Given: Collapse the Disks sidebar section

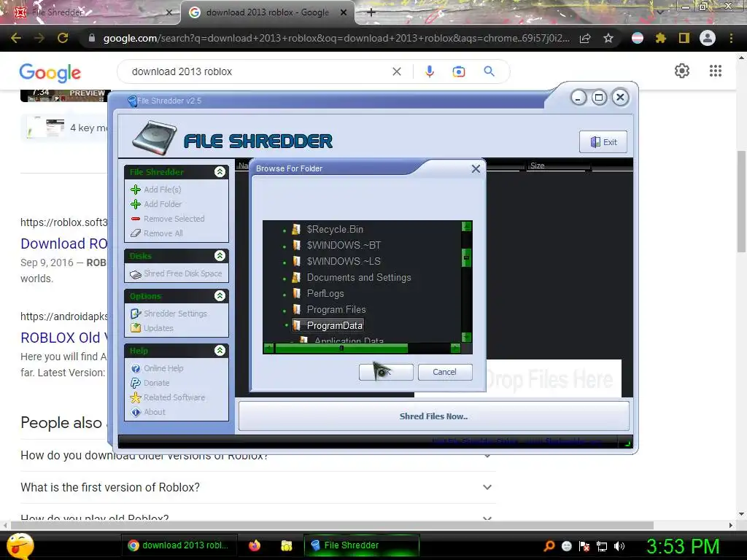Looking at the screenshot, I should [220, 256].
